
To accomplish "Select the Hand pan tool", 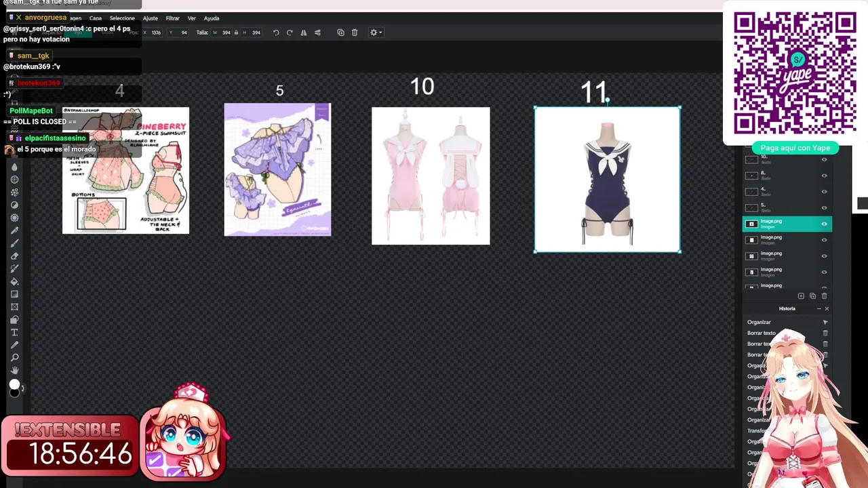I will pos(14,370).
